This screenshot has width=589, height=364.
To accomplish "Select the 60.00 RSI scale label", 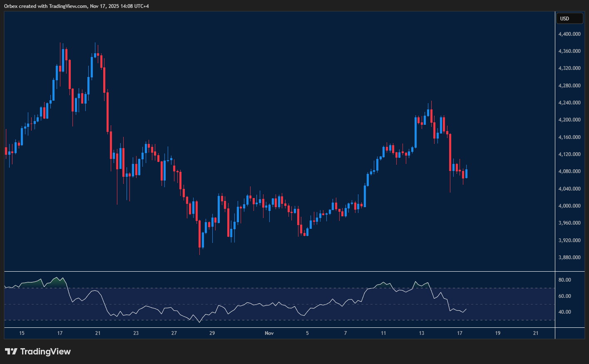I will pyautogui.click(x=565, y=296).
